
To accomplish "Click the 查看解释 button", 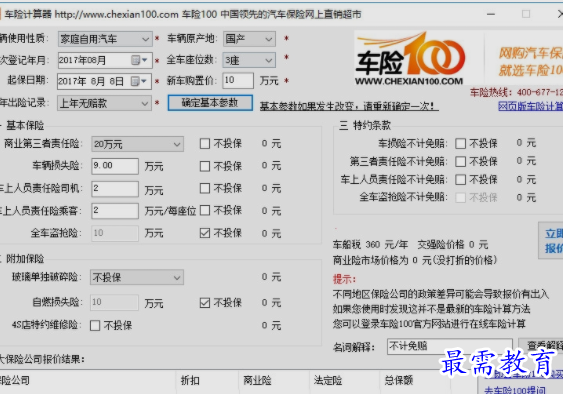I will [x=541, y=346].
